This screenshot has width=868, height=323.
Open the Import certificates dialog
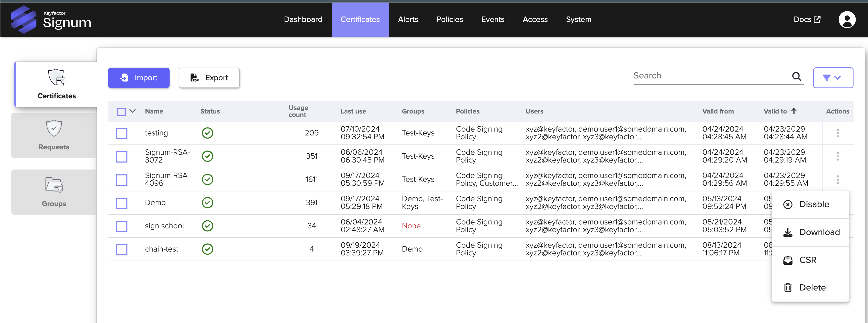click(x=139, y=78)
